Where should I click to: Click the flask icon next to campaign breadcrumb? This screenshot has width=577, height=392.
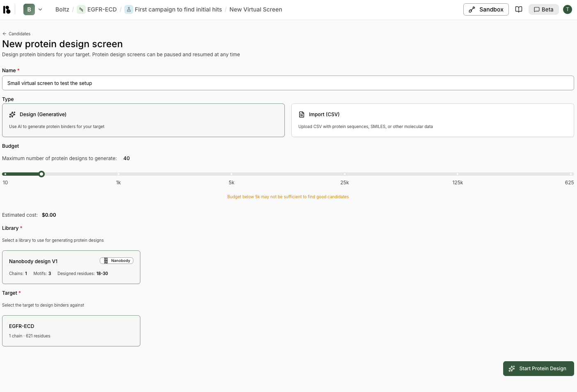coord(129,9)
